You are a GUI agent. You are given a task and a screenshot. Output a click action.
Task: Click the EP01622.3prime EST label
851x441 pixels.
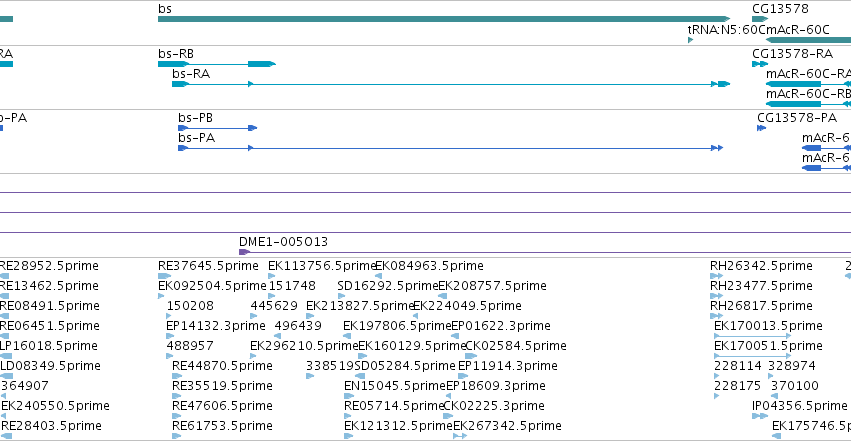501,326
